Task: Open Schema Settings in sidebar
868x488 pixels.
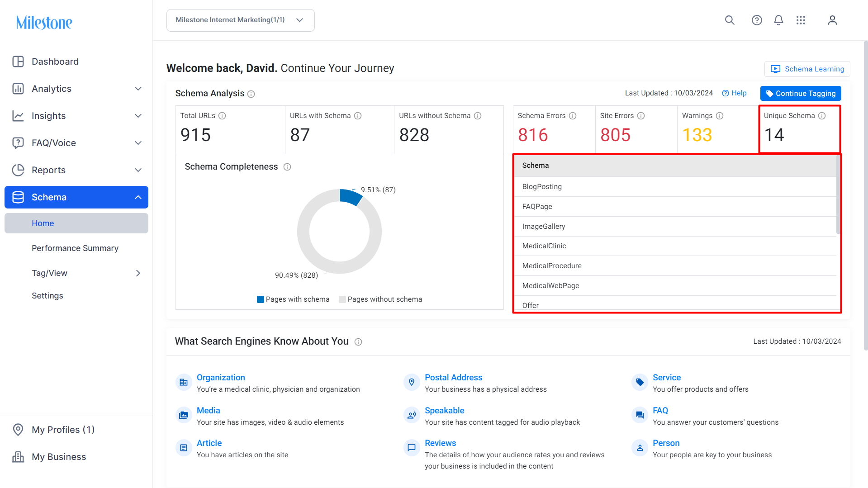Action: pyautogui.click(x=47, y=296)
